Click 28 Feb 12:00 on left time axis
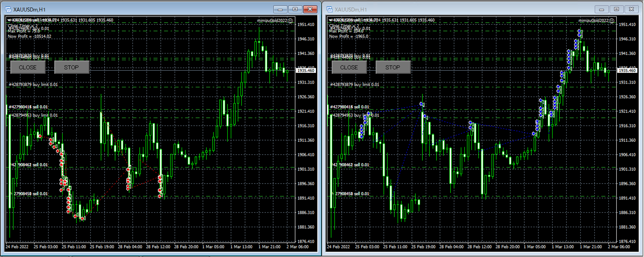The width and height of the screenshot is (644, 257). (158, 247)
